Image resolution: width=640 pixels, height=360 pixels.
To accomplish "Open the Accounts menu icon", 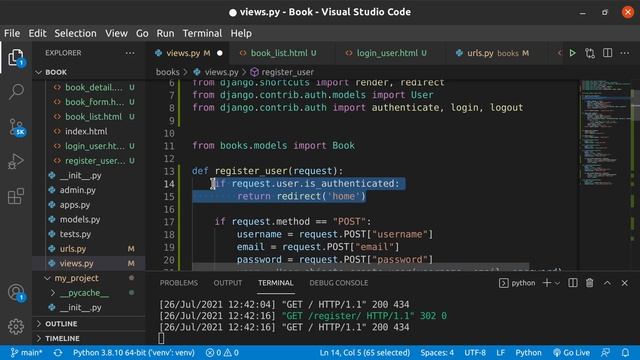I will [16, 292].
